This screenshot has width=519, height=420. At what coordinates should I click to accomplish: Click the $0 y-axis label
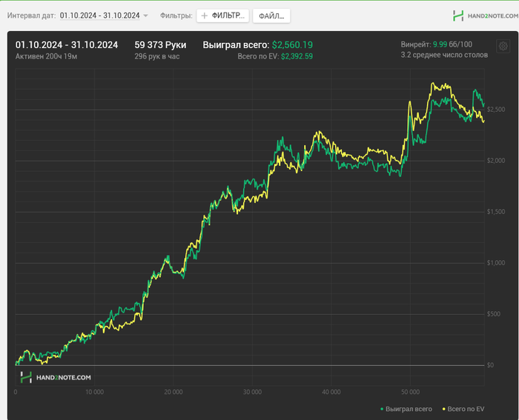(x=490, y=365)
